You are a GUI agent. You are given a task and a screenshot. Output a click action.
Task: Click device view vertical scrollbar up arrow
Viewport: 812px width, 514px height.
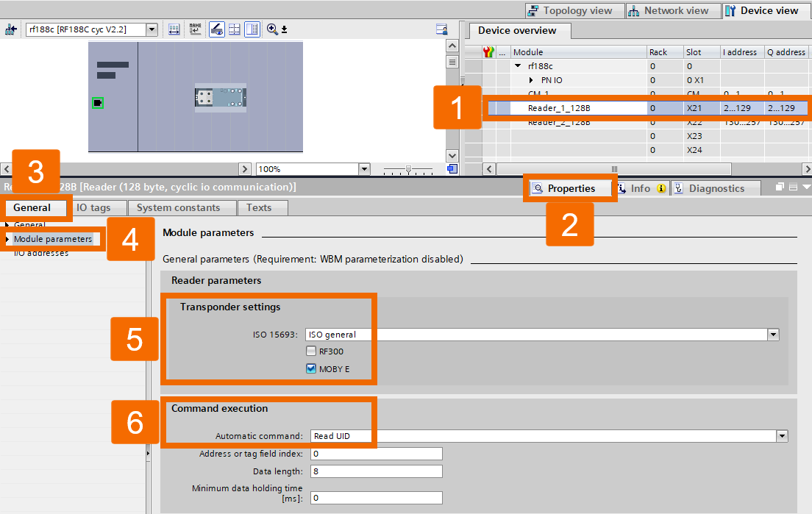click(452, 46)
